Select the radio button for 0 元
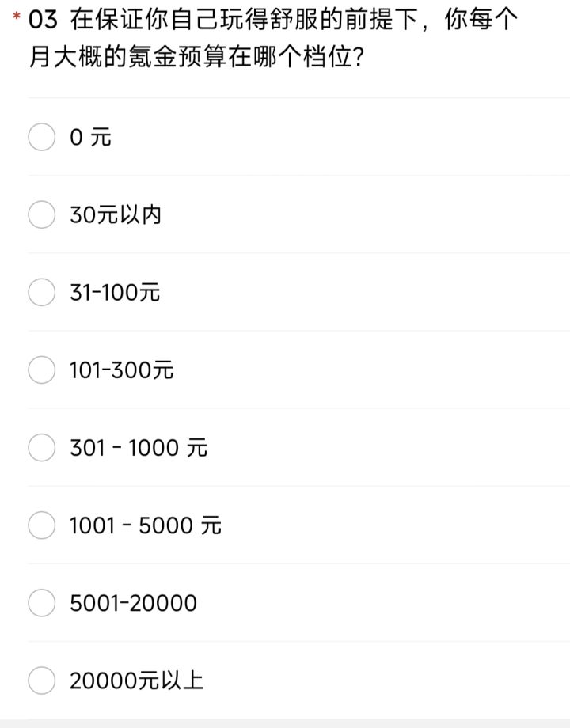Screen dimensions: 570x728 point(41,137)
